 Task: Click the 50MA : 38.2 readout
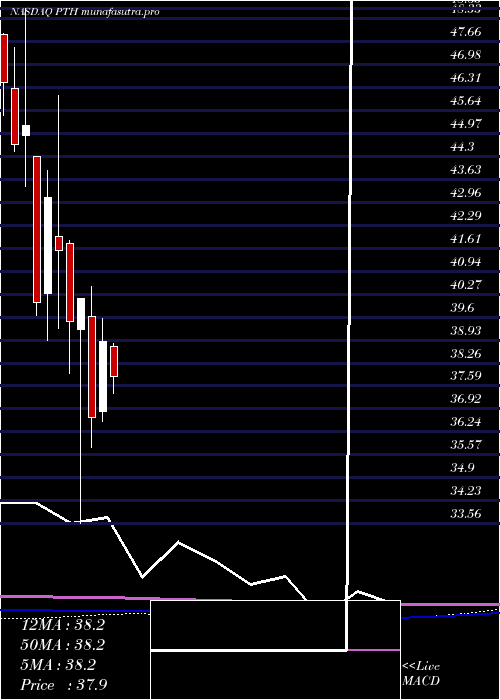63,645
